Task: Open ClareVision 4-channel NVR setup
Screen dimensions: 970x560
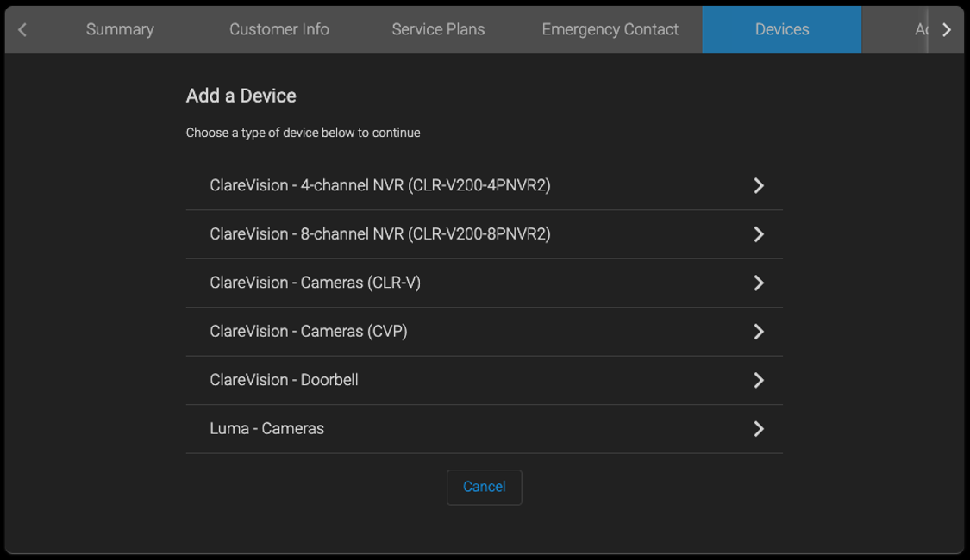Action: pos(483,184)
